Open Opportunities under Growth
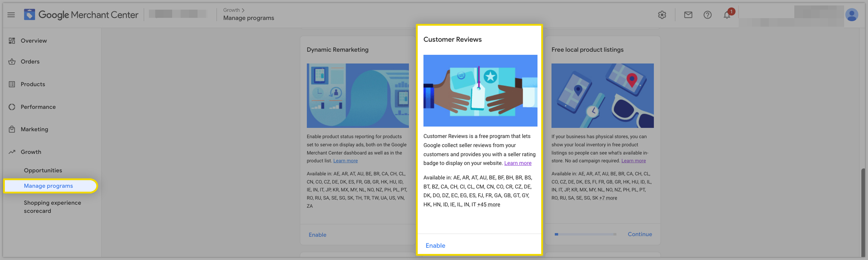 (43, 170)
